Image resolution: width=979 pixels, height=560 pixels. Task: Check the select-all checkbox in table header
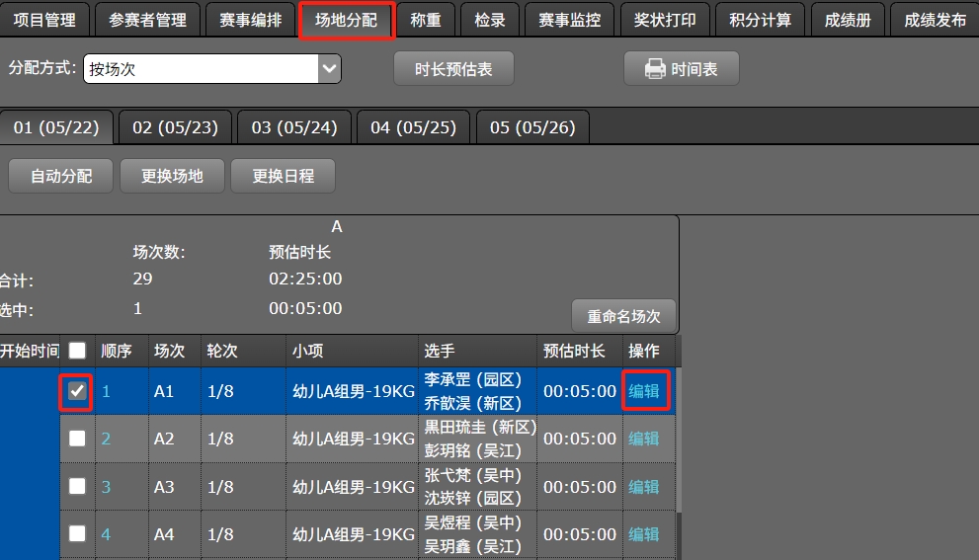[77, 351]
